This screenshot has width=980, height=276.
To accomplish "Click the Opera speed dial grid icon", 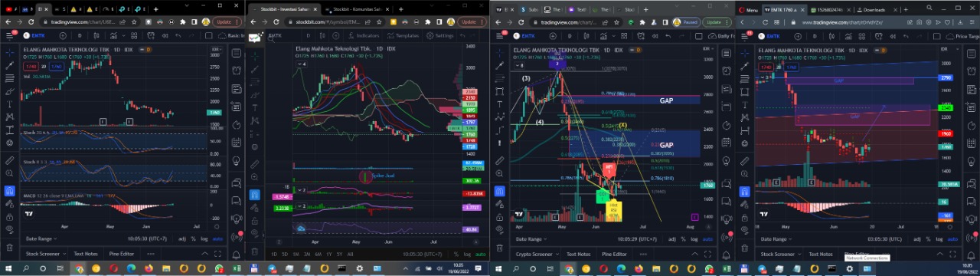I will click(x=776, y=22).
